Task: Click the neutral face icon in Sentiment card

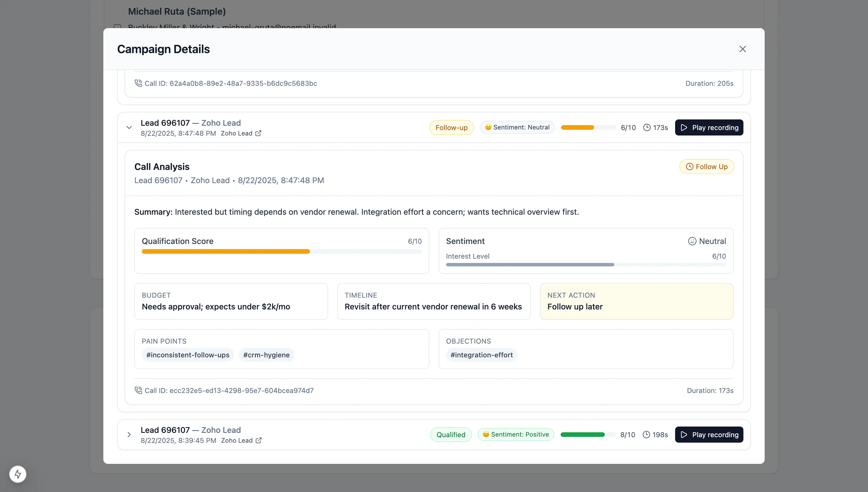Action: point(692,241)
